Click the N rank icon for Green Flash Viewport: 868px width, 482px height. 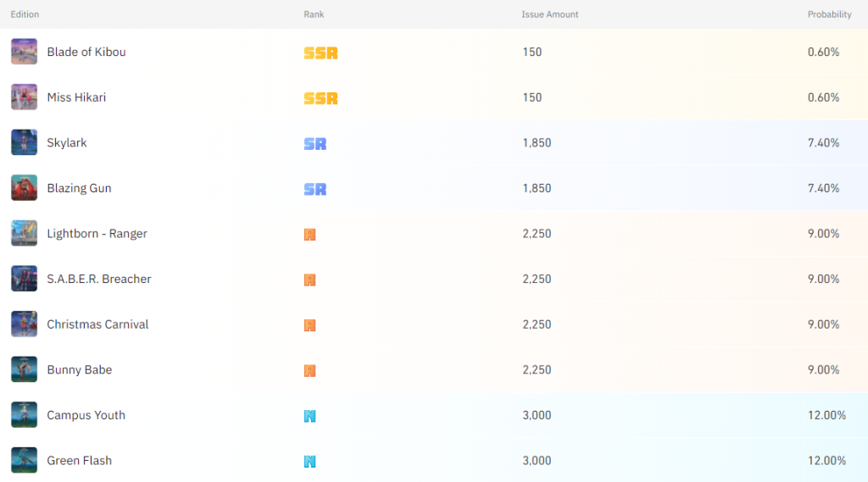coord(310,462)
